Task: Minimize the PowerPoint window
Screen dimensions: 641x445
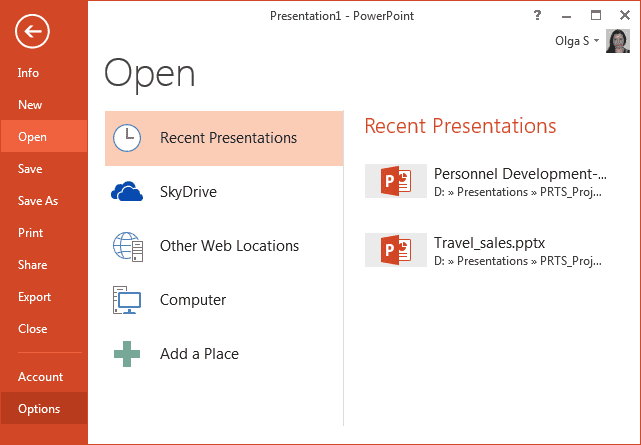Action: [x=566, y=16]
